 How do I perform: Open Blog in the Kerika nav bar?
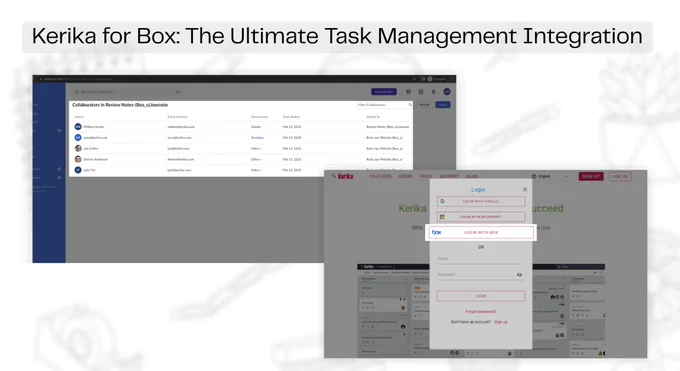(x=472, y=177)
